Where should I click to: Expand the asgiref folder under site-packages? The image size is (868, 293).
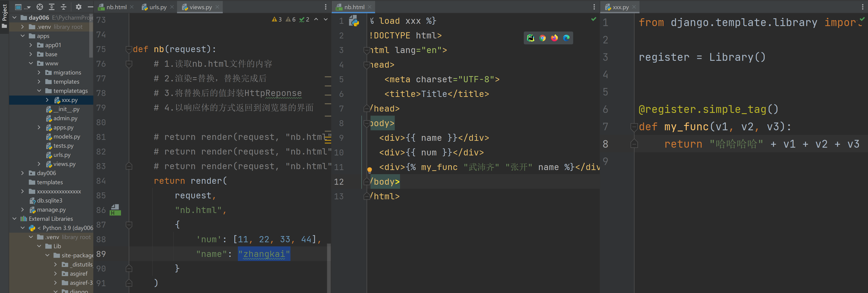[x=56, y=274]
